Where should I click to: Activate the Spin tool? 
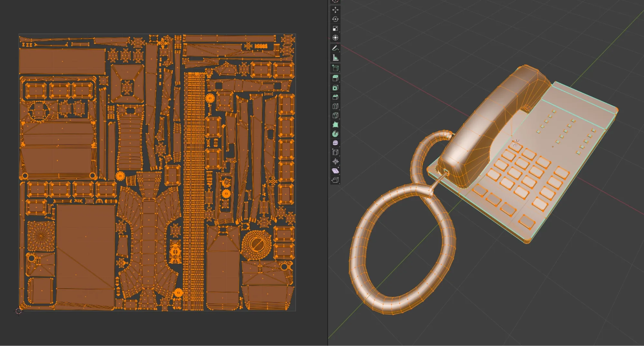click(x=335, y=134)
